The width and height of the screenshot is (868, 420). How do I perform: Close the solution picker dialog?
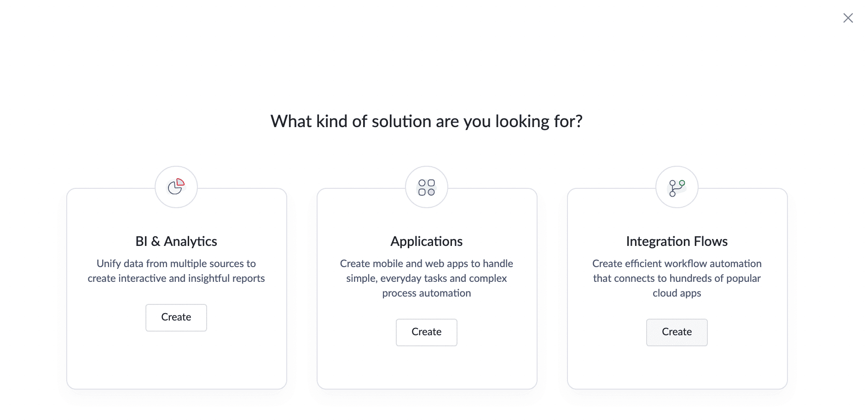[x=848, y=18]
